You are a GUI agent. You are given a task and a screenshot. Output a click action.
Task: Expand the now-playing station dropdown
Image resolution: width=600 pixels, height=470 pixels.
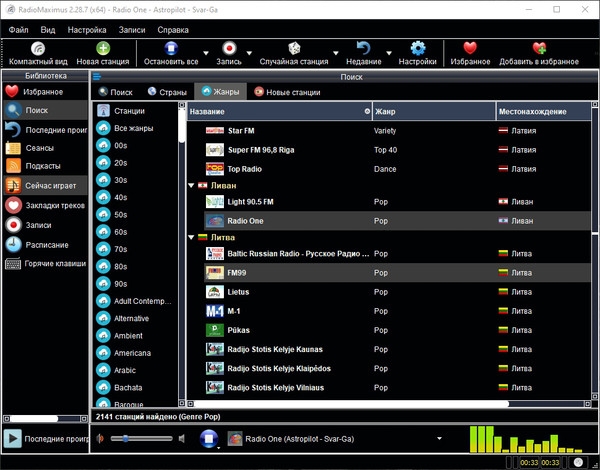[439, 438]
